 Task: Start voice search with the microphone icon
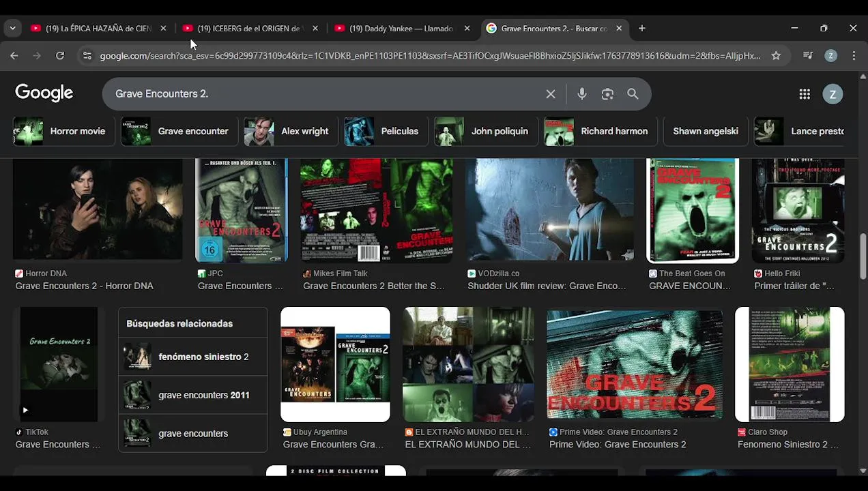tap(581, 94)
